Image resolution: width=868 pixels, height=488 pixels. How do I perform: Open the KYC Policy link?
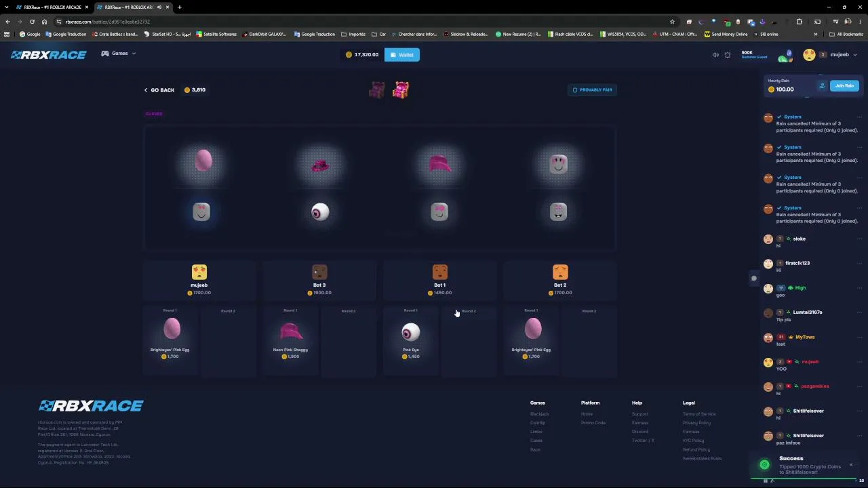pyautogui.click(x=694, y=441)
